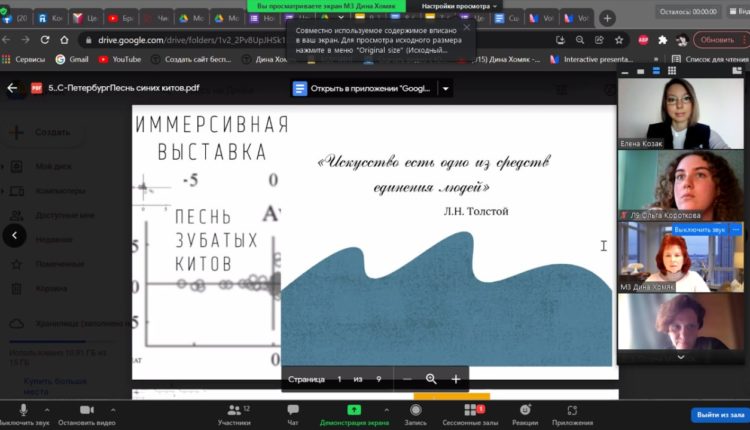Expand the browser bookmarks overflow chevron
This screenshot has width=750, height=430.
tap(656, 59)
